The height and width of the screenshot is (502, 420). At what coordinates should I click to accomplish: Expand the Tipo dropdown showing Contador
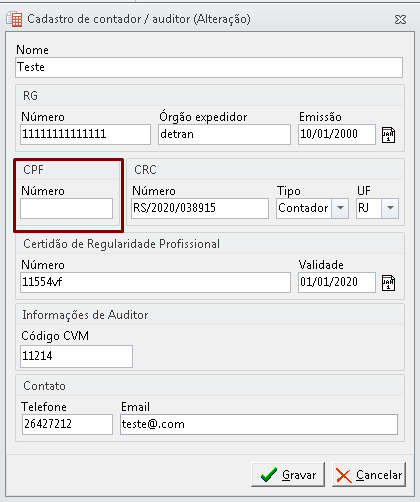[x=340, y=208]
